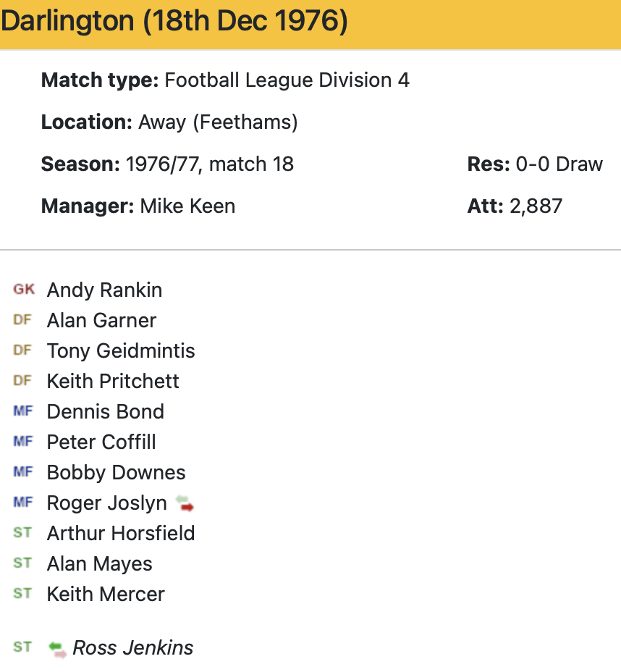Click the Darlington match title heading
This screenshot has width=621, height=672.
click(x=174, y=22)
